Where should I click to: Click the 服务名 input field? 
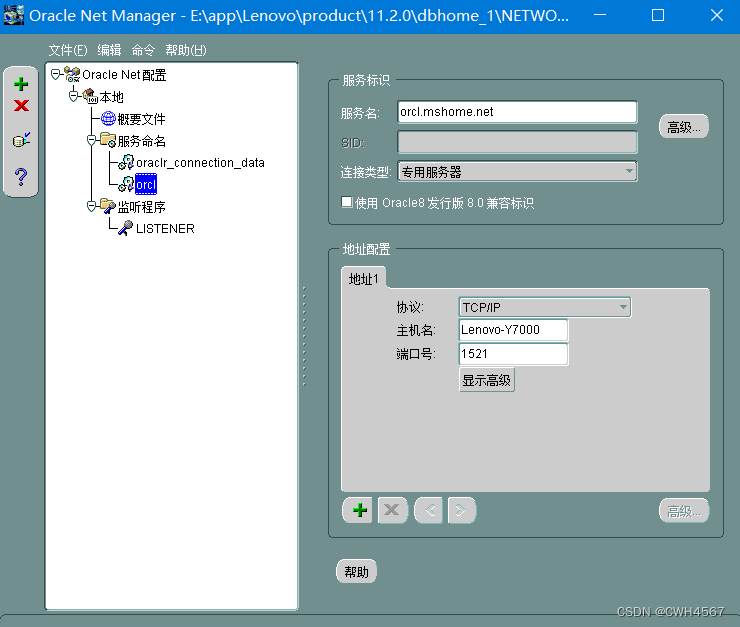(x=517, y=112)
